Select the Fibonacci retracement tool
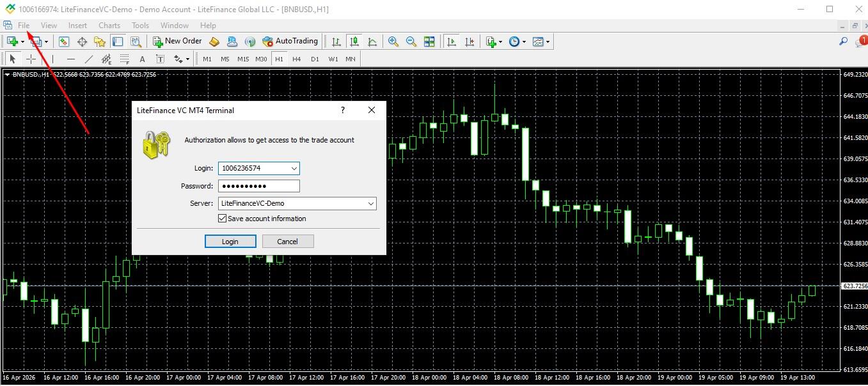The image size is (868, 386). pos(125,59)
